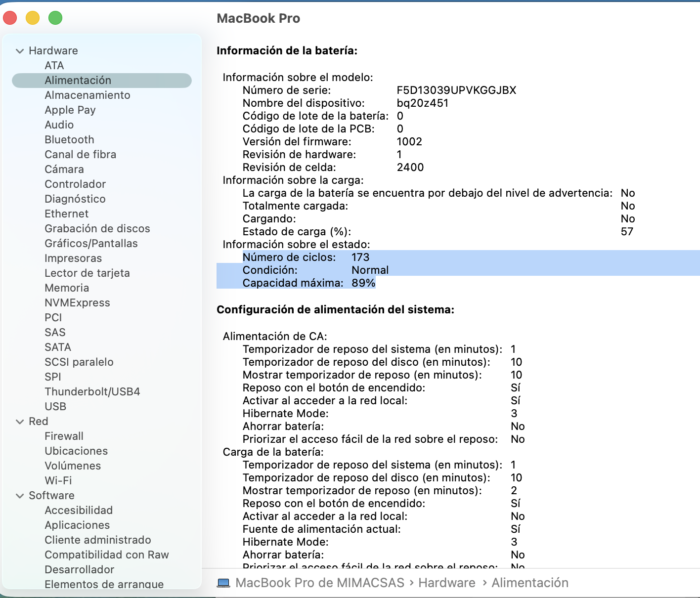Click the Revisión de celda value 2400

(x=410, y=168)
